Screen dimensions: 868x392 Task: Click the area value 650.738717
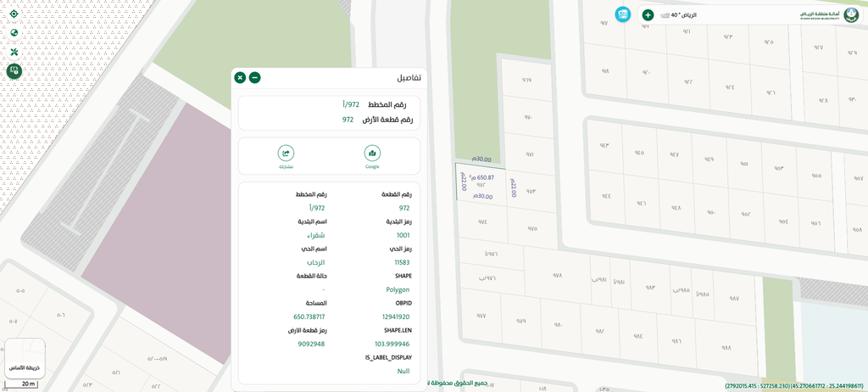309,317
